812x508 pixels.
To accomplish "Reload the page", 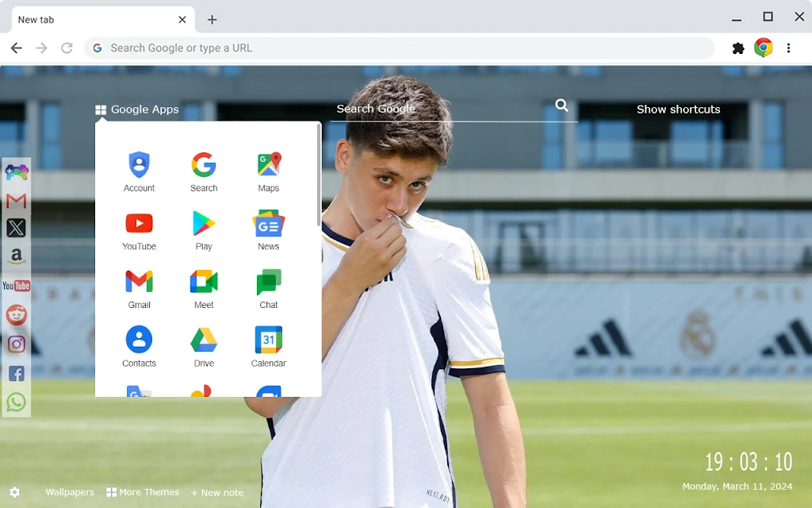I will click(67, 48).
